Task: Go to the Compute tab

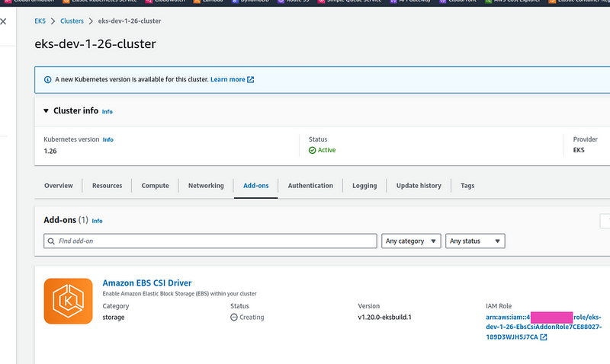Action: 155,185
